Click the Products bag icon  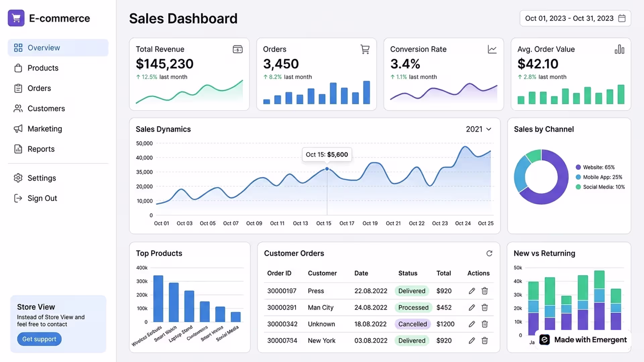coord(18,68)
